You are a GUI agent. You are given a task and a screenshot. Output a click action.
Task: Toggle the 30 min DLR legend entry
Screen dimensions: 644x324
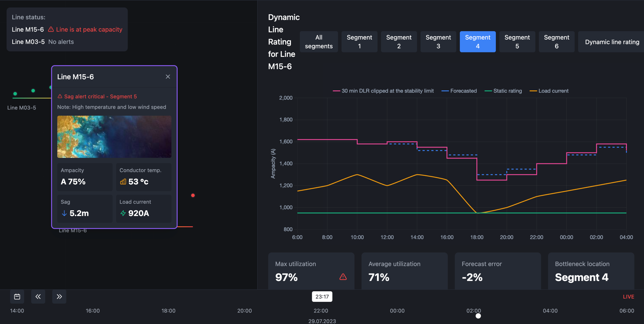click(x=383, y=91)
